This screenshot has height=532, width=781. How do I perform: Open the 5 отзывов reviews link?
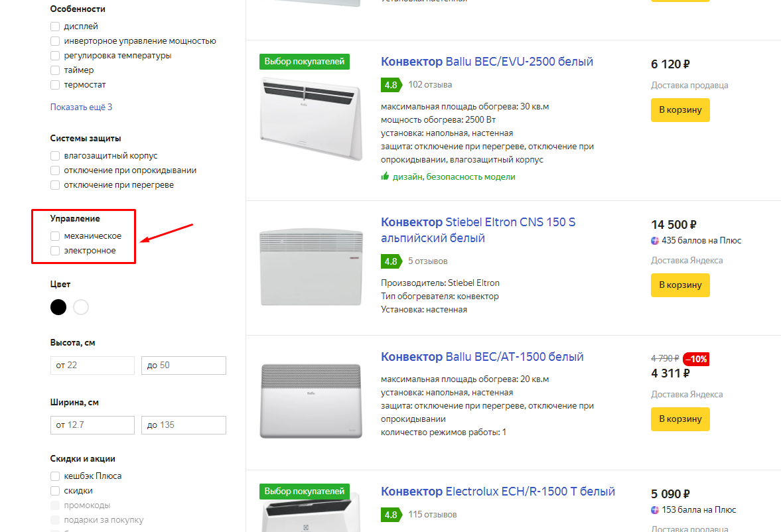[x=428, y=261]
